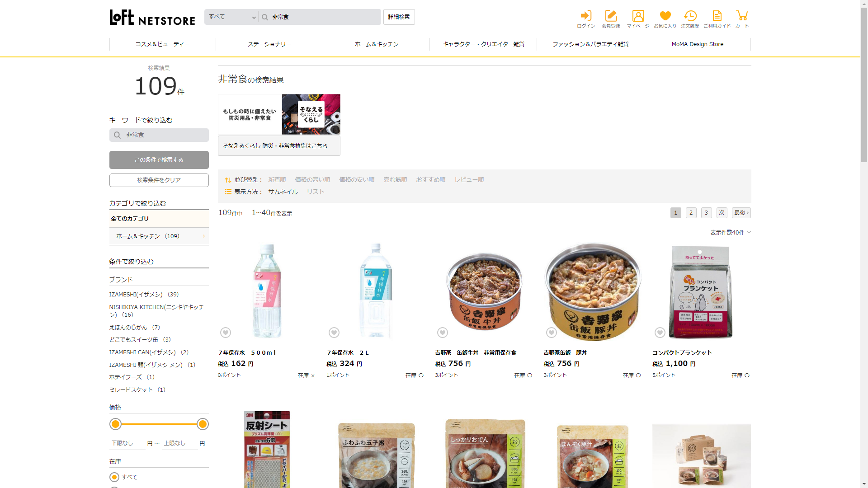Open order history clock icon
Screen dimensions: 868x488
tap(690, 17)
